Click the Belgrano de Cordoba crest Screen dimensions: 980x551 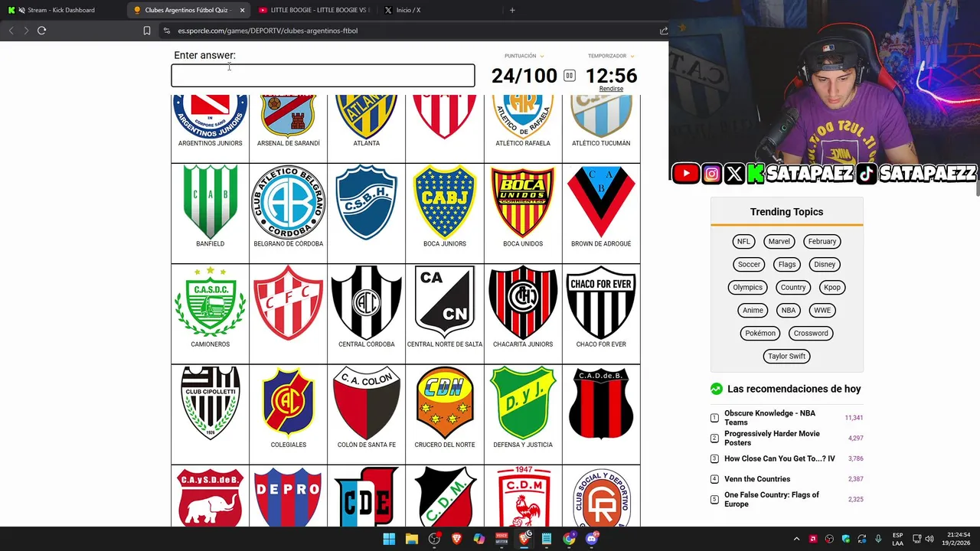coord(289,202)
